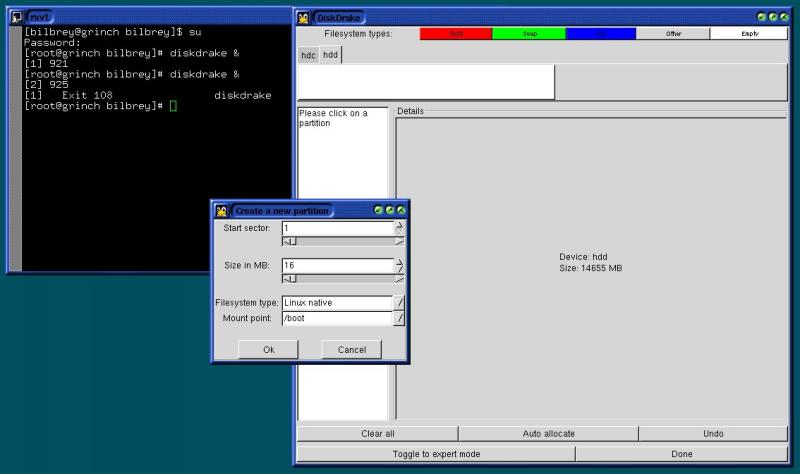Viewport: 800px width, 474px height.
Task: Select the red Ext2 filesystem swatch
Action: (456, 34)
